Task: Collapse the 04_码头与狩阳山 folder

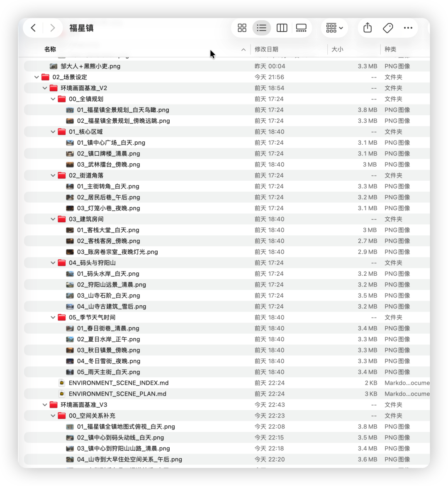Action: point(53,263)
